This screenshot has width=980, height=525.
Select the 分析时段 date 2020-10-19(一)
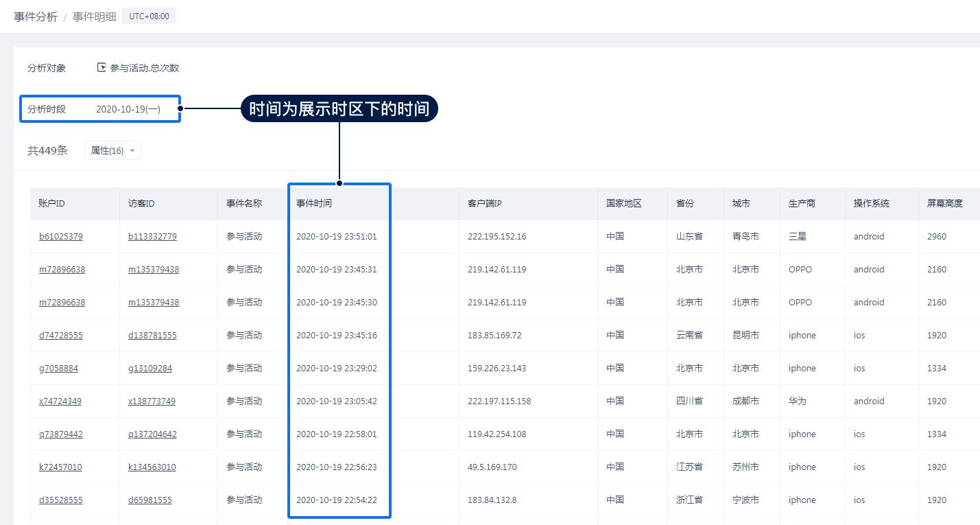point(128,109)
